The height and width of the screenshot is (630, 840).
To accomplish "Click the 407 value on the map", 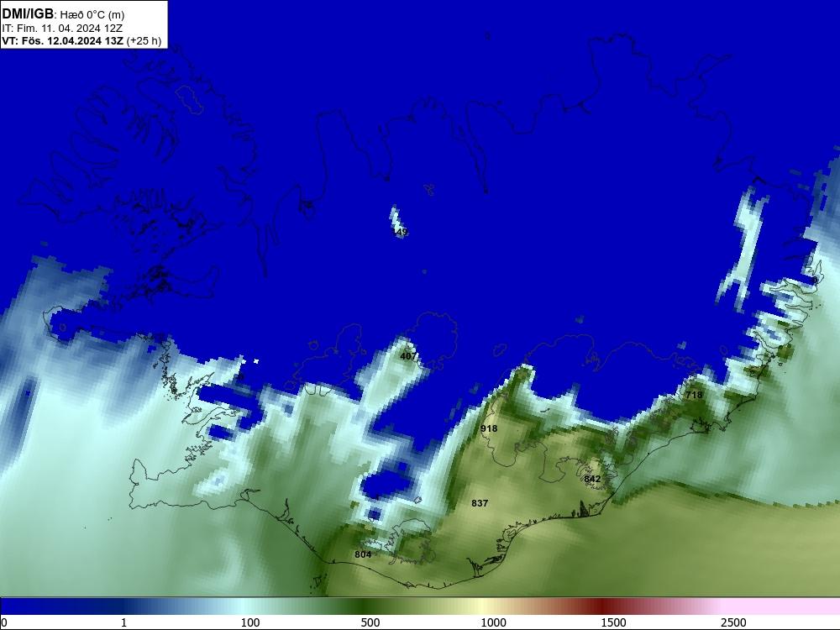I will (x=408, y=356).
